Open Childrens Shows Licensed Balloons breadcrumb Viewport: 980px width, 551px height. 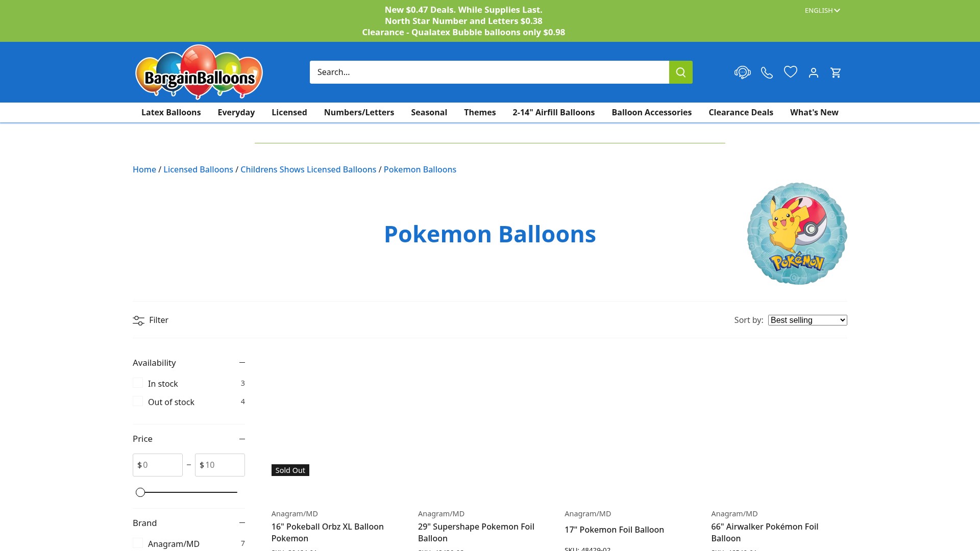pos(308,169)
